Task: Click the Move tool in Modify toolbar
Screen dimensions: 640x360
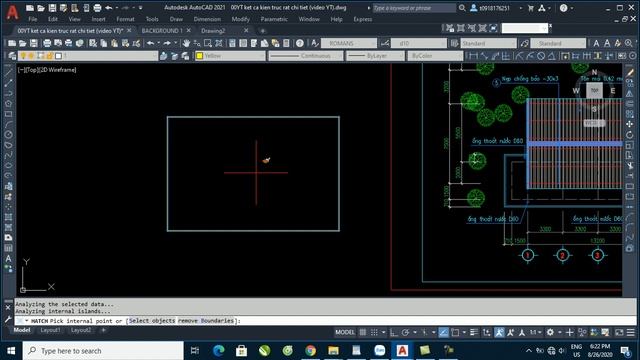Action: (x=630, y=124)
